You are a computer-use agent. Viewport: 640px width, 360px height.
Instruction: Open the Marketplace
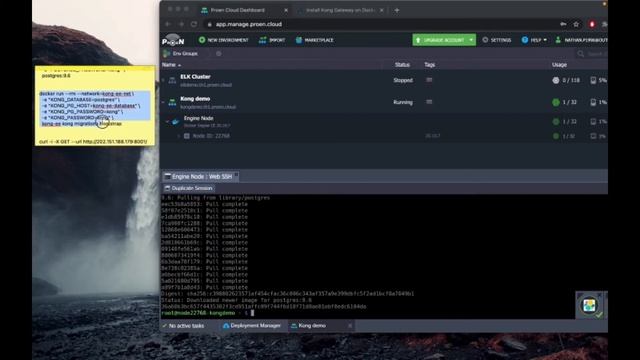(315, 40)
